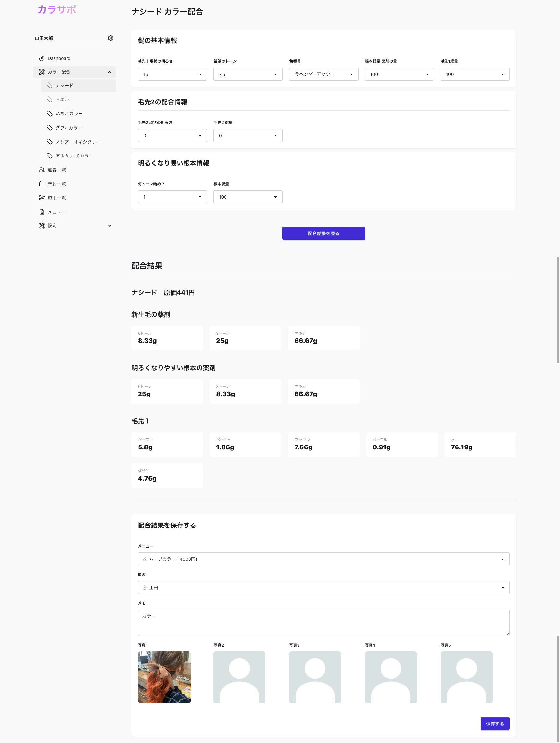Open 施術一覧 in the sidebar

pyautogui.click(x=75, y=198)
